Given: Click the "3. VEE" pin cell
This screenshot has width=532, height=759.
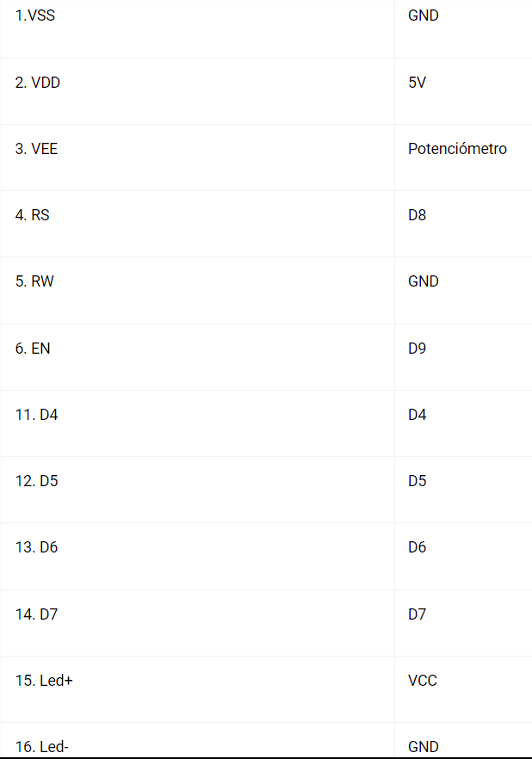Looking at the screenshot, I should coord(37,149).
